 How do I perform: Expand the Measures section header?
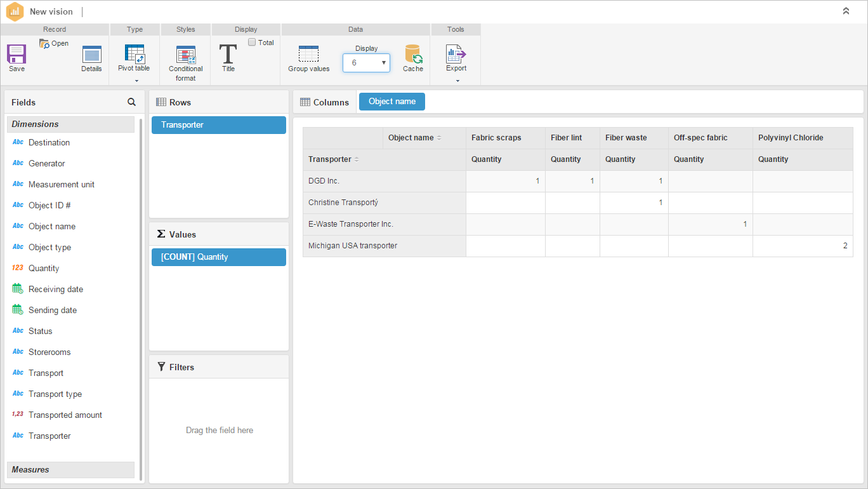click(70, 470)
